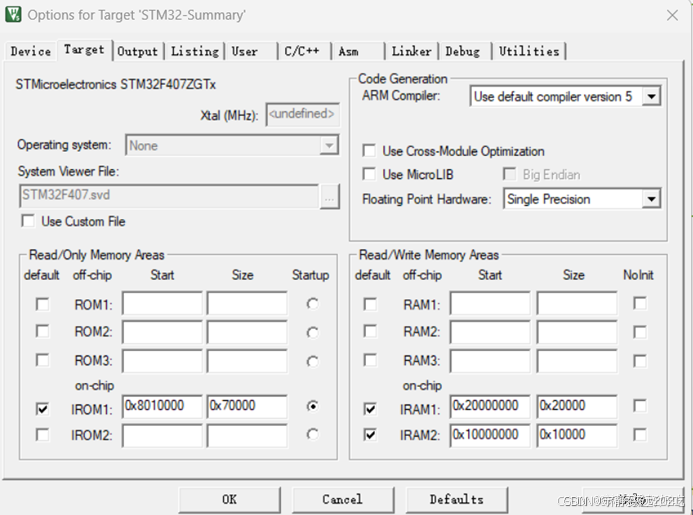Uncheck the IRAM1 default checkbox
693x515 pixels.
(370, 409)
